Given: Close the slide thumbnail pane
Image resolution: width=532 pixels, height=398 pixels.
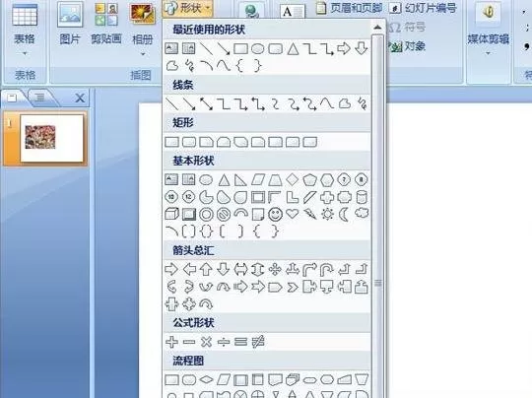Looking at the screenshot, I should pos(80,99).
